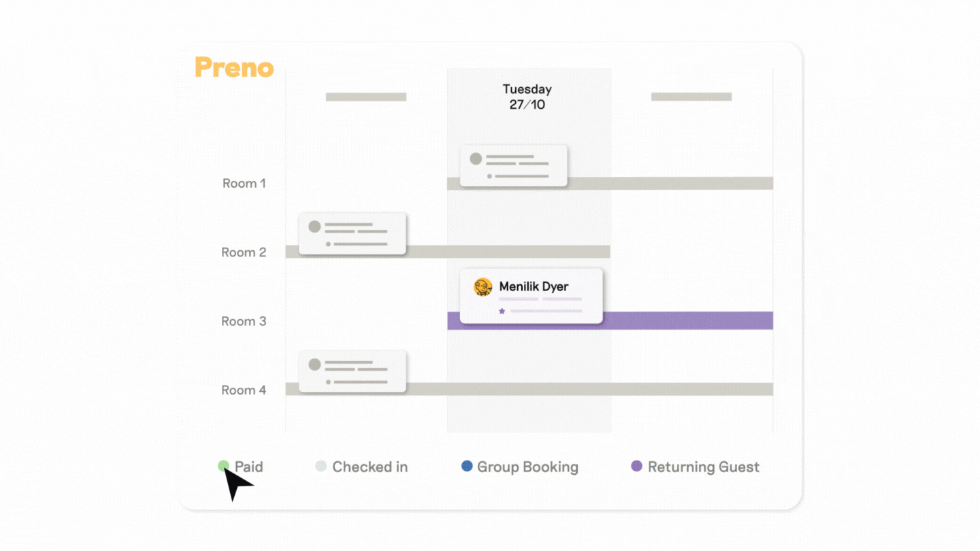Image resolution: width=980 pixels, height=551 pixels.
Task: Select the Room 1 row label
Action: [x=244, y=183]
